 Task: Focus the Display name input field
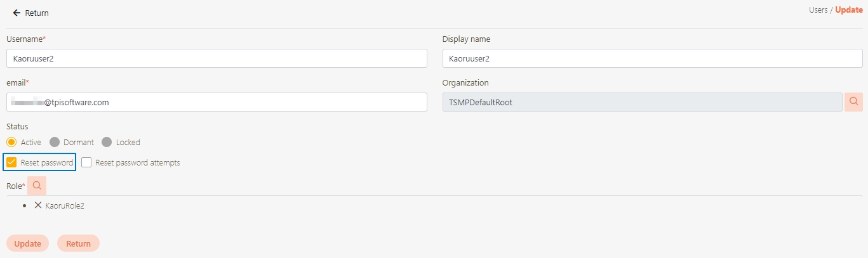[x=652, y=58]
